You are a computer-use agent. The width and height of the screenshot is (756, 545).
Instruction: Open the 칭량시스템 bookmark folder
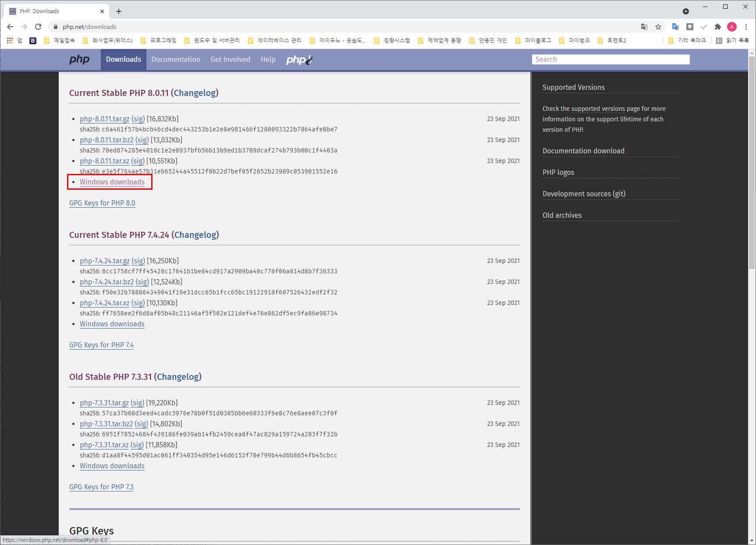(392, 40)
